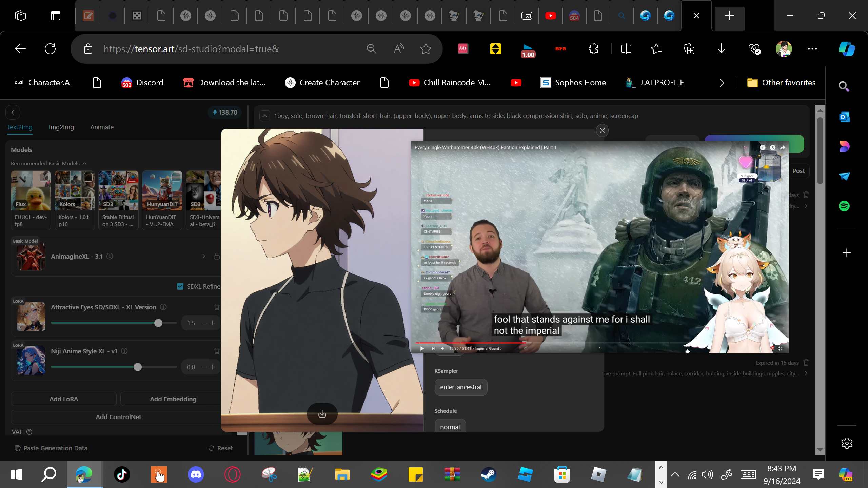This screenshot has height=488, width=868.
Task: Collapse the prompt text panel
Action: pos(265,116)
